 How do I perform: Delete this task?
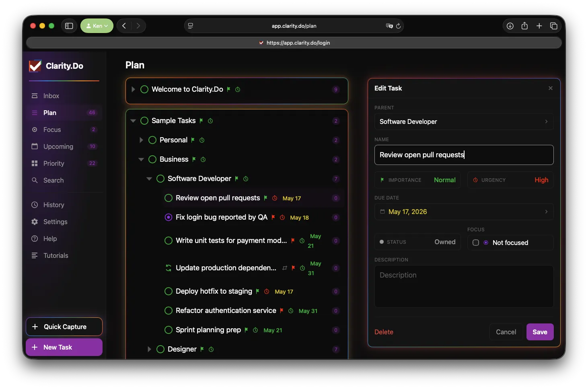coord(384,332)
